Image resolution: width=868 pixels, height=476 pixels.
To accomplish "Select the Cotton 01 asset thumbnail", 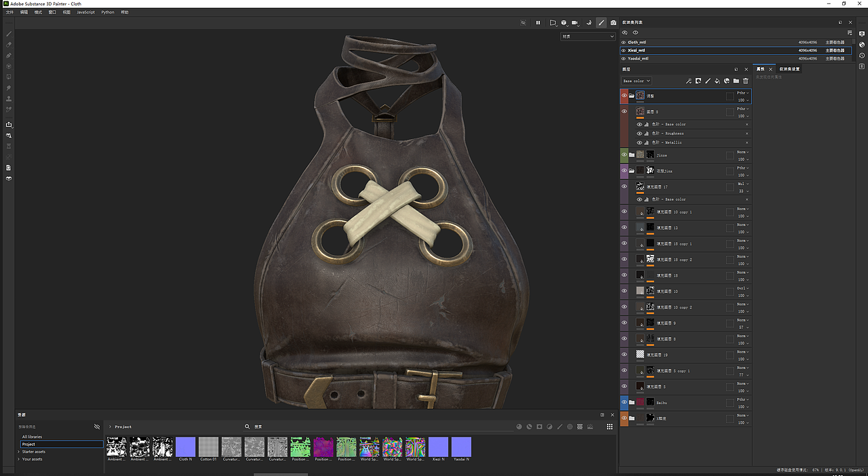I will pyautogui.click(x=209, y=447).
